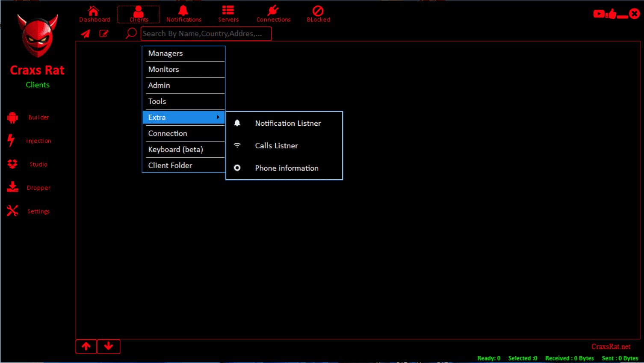Minimize the application window
The image size is (644, 363).
click(623, 17)
